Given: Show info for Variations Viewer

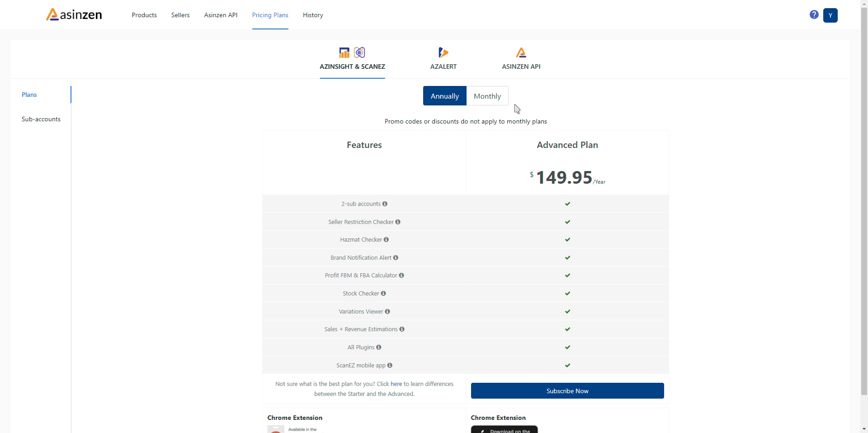Looking at the screenshot, I should [387, 311].
